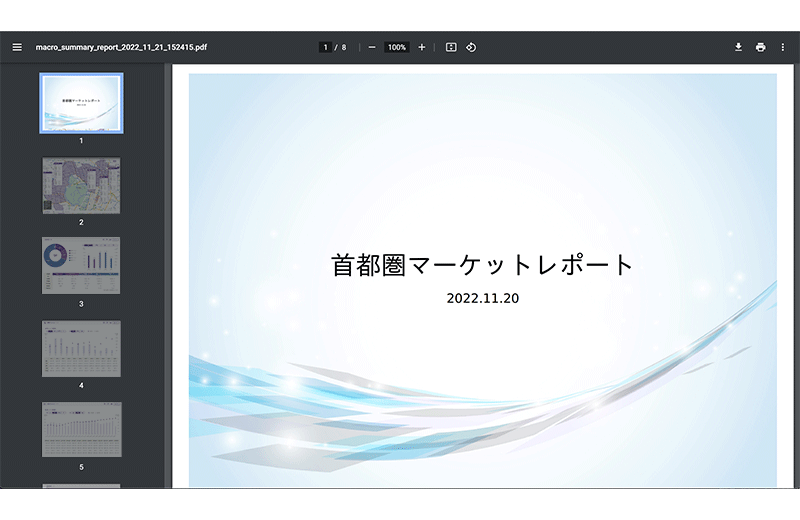
Task: Click the file name macro_summary_report_2022_11_21_152415.pdf
Action: tap(121, 47)
